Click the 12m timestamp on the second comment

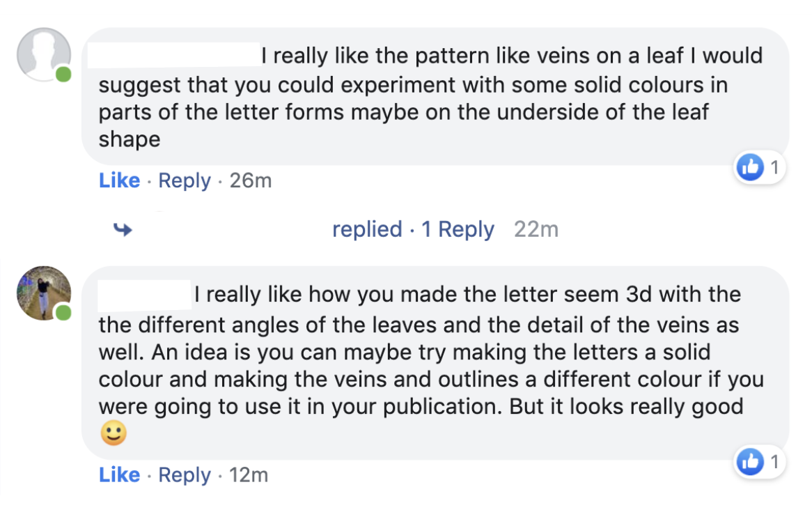(x=249, y=475)
